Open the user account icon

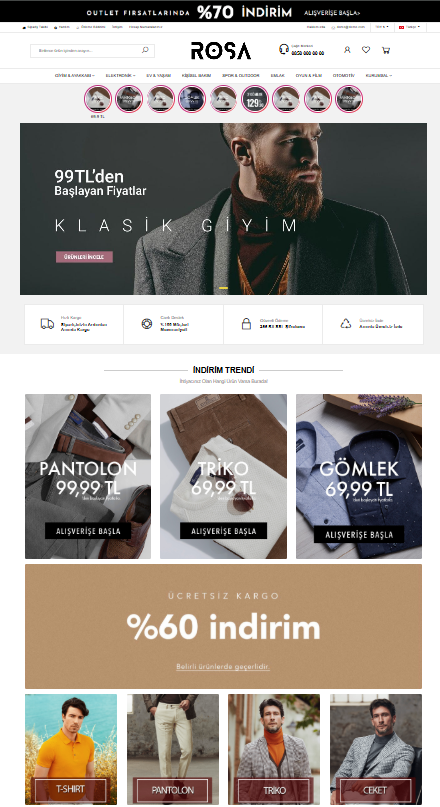(x=347, y=50)
